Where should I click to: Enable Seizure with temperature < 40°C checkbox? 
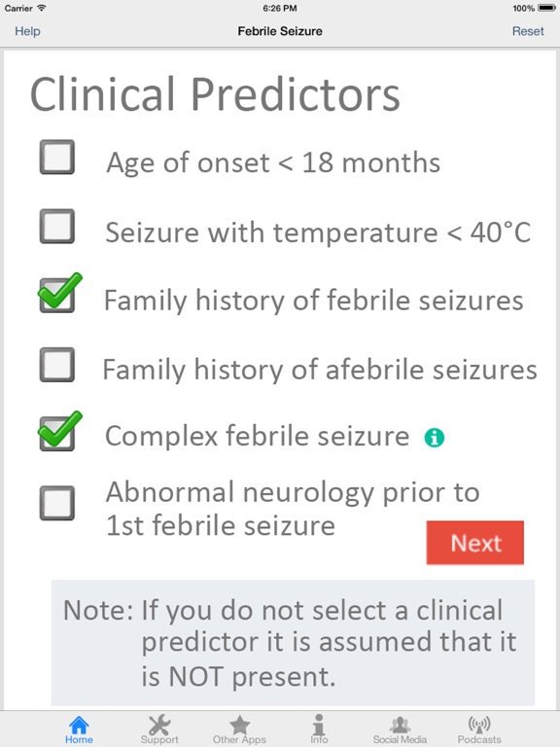(57, 227)
